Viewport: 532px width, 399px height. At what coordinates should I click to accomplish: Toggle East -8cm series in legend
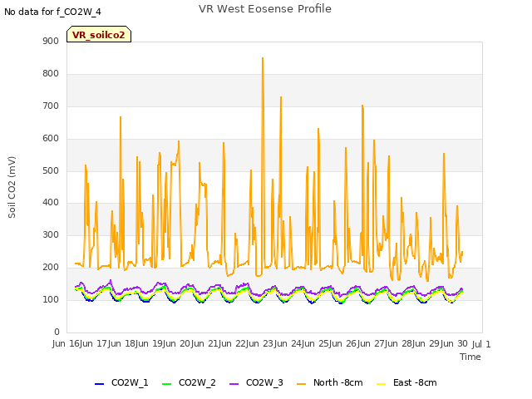(406, 382)
